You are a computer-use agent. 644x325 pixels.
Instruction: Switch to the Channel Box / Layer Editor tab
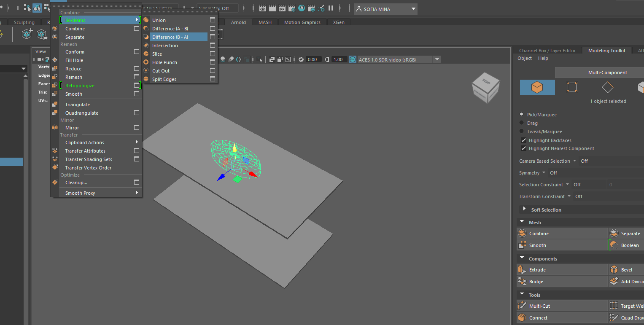click(x=547, y=51)
